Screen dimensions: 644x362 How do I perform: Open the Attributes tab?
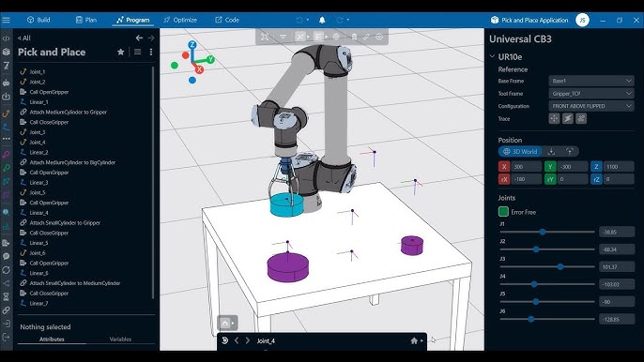tap(52, 339)
